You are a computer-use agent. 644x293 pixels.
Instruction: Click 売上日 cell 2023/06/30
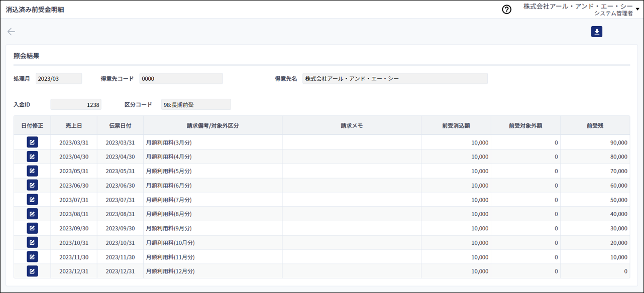point(74,185)
